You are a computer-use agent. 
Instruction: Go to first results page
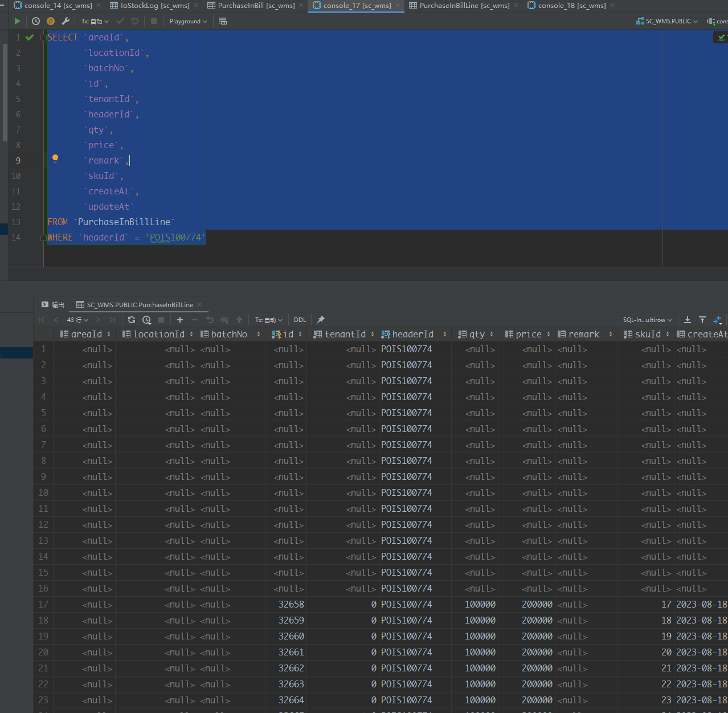41,320
